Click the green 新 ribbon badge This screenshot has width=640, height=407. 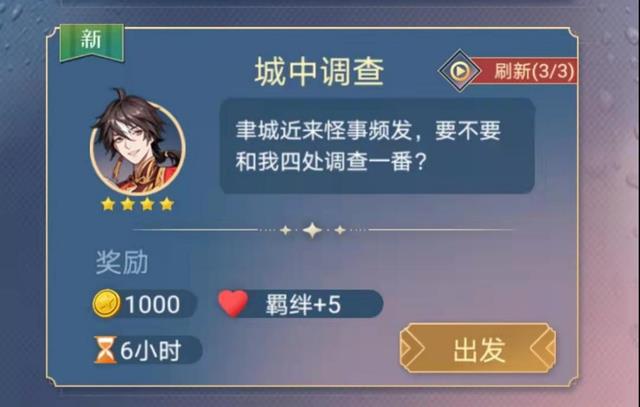[92, 42]
